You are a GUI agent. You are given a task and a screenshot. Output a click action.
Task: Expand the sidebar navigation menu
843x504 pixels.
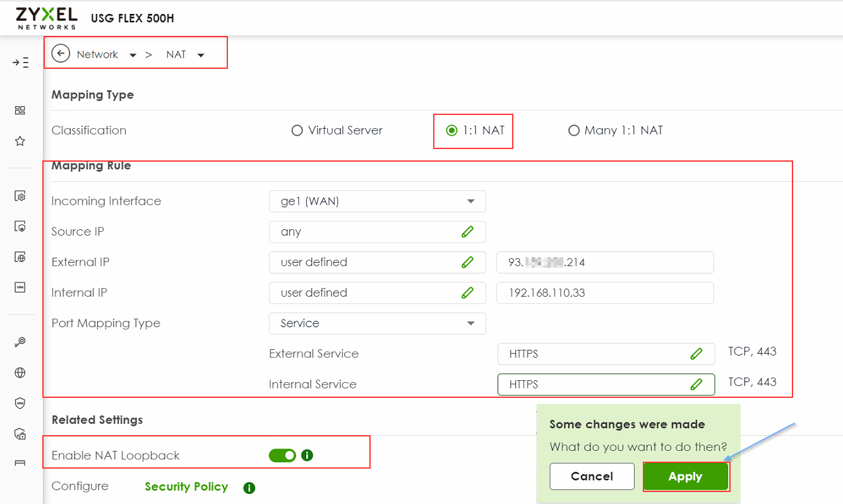tap(20, 63)
